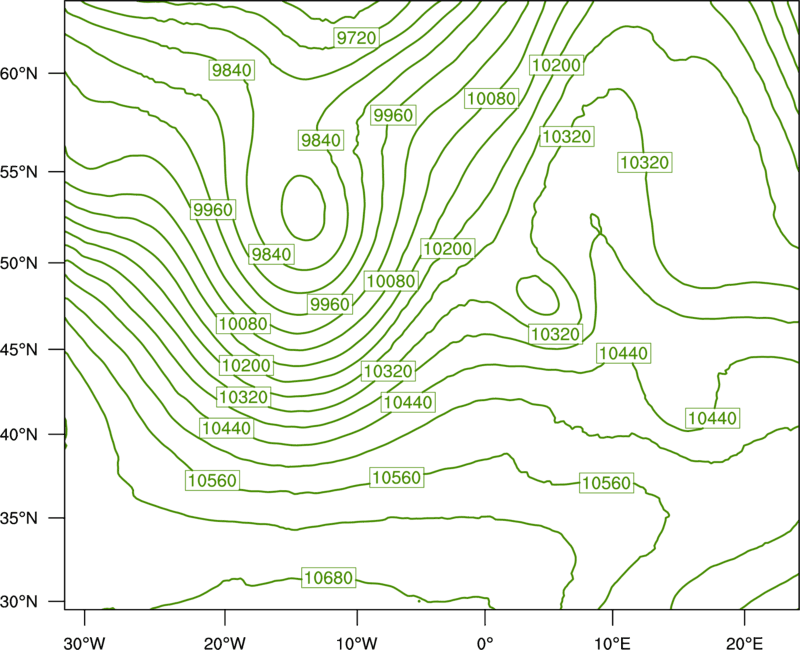Click the closed oval contour near 53°N 15°W
The image size is (800, 650).
pos(304,208)
